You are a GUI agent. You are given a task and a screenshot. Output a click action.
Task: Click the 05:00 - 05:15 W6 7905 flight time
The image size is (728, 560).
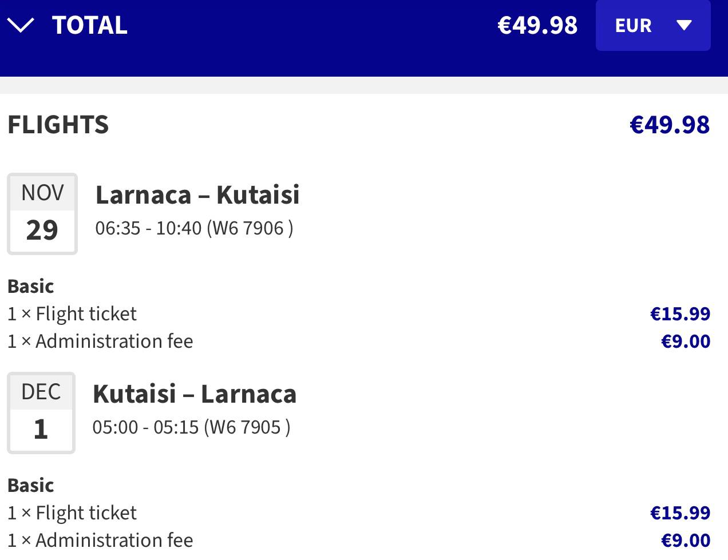tap(191, 427)
